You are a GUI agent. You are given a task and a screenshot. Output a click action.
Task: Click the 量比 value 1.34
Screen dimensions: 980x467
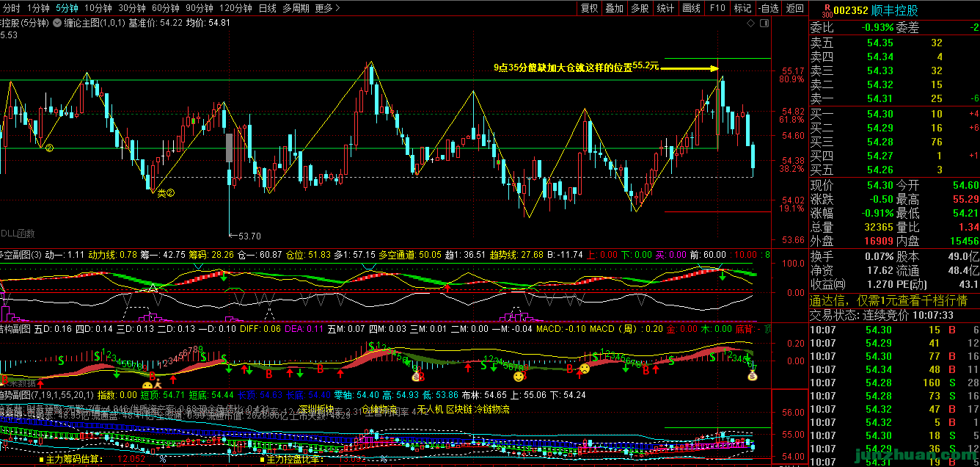click(x=968, y=228)
